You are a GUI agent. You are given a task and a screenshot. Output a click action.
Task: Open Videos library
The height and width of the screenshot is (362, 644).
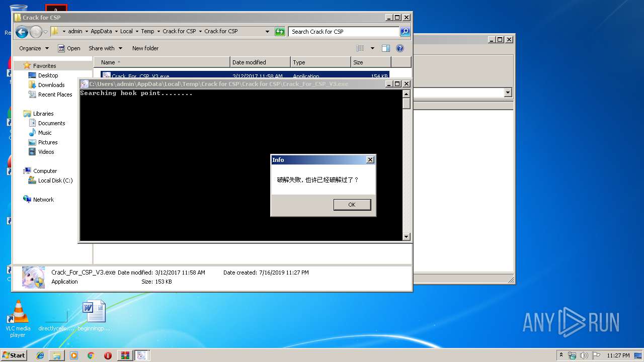click(x=46, y=152)
